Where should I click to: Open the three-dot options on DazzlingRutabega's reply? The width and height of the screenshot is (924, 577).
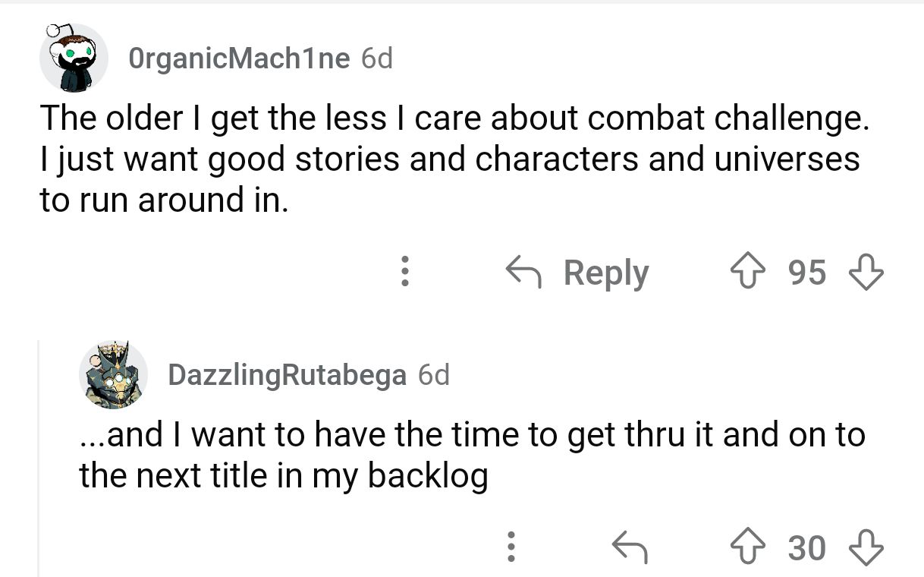(x=512, y=547)
